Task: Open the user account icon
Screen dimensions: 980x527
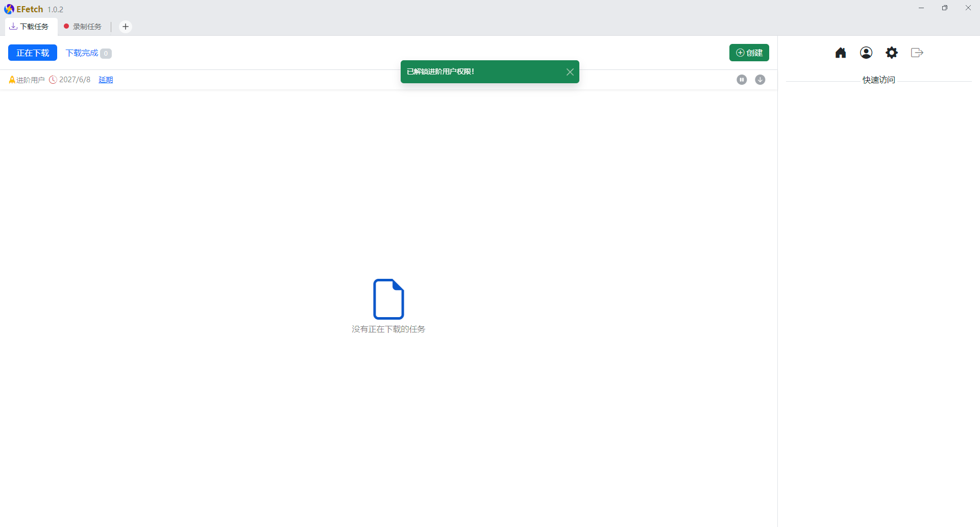Action: [866, 53]
